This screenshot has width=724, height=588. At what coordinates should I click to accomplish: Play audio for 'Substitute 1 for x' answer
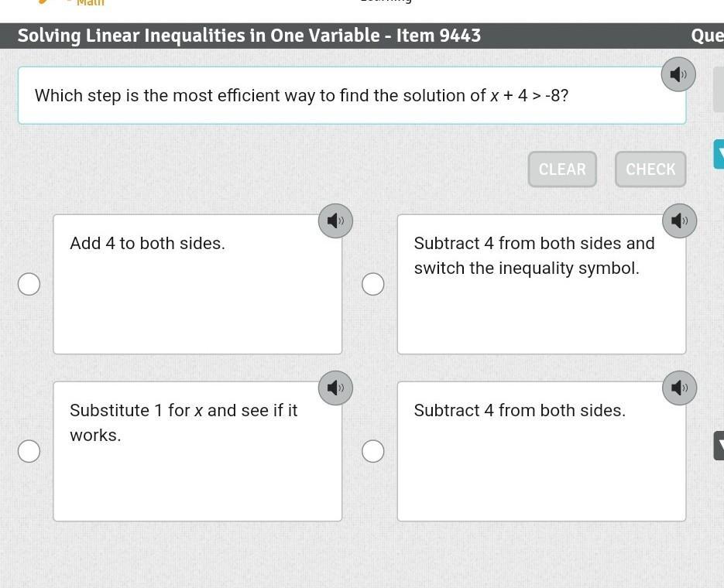pyautogui.click(x=336, y=388)
